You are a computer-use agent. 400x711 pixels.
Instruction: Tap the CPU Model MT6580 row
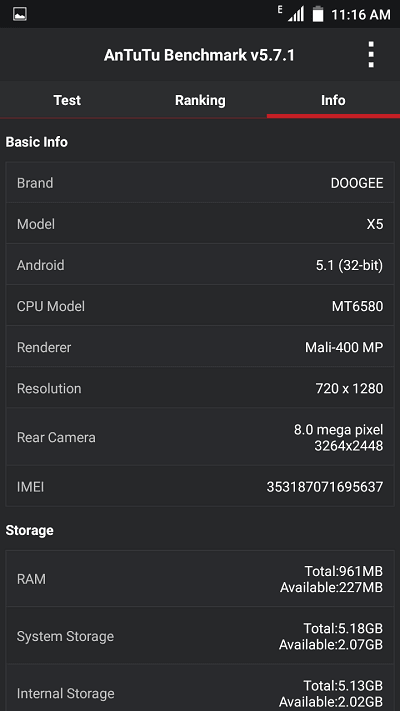[200, 306]
